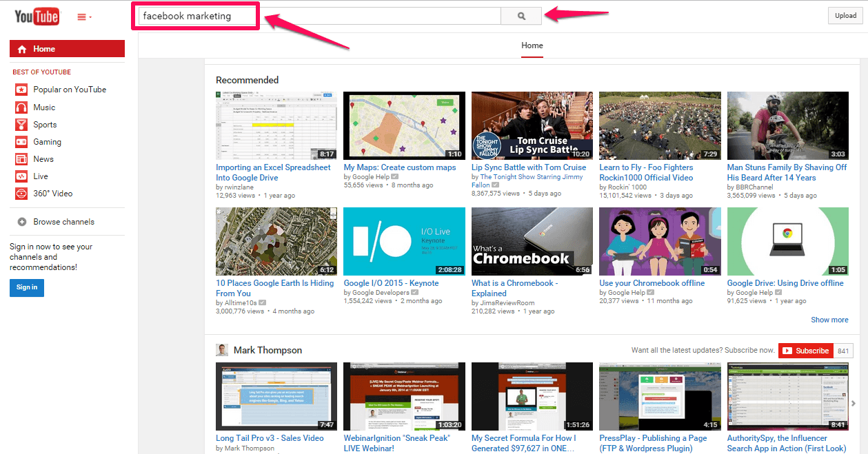Image resolution: width=868 pixels, height=454 pixels.
Task: Open the Excel spreadsheet video thumbnail
Action: (276, 126)
